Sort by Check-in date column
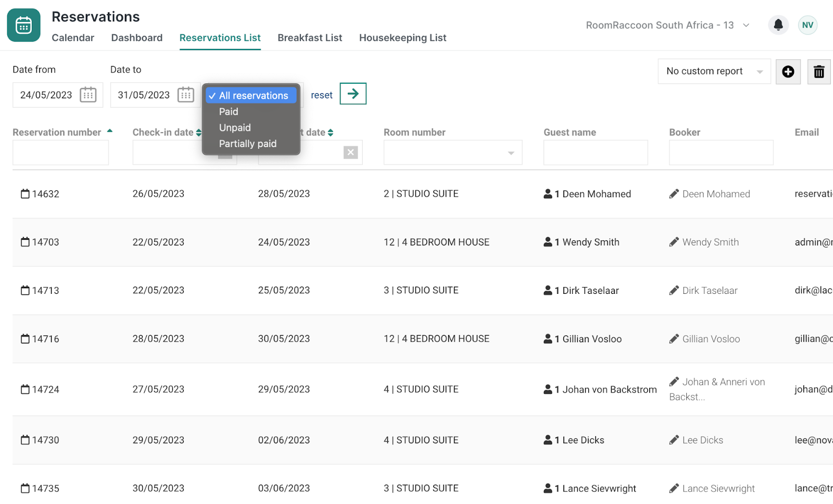This screenshot has height=504, width=833. tap(167, 133)
